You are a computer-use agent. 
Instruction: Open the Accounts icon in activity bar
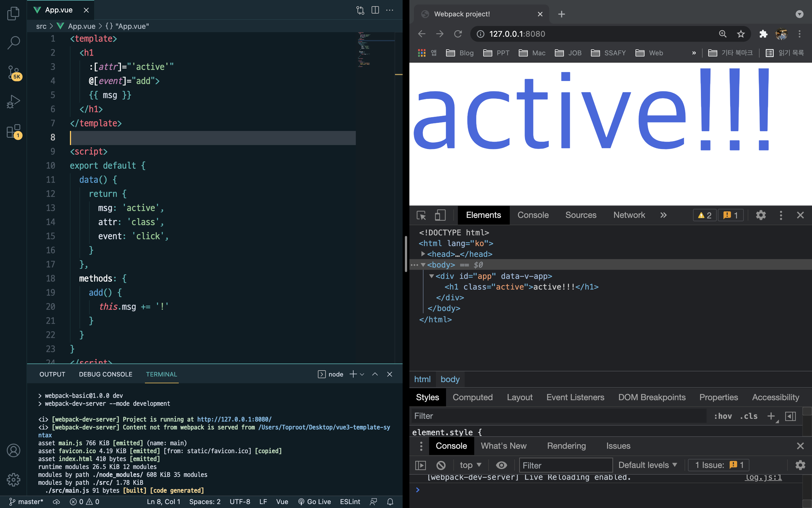(x=14, y=450)
